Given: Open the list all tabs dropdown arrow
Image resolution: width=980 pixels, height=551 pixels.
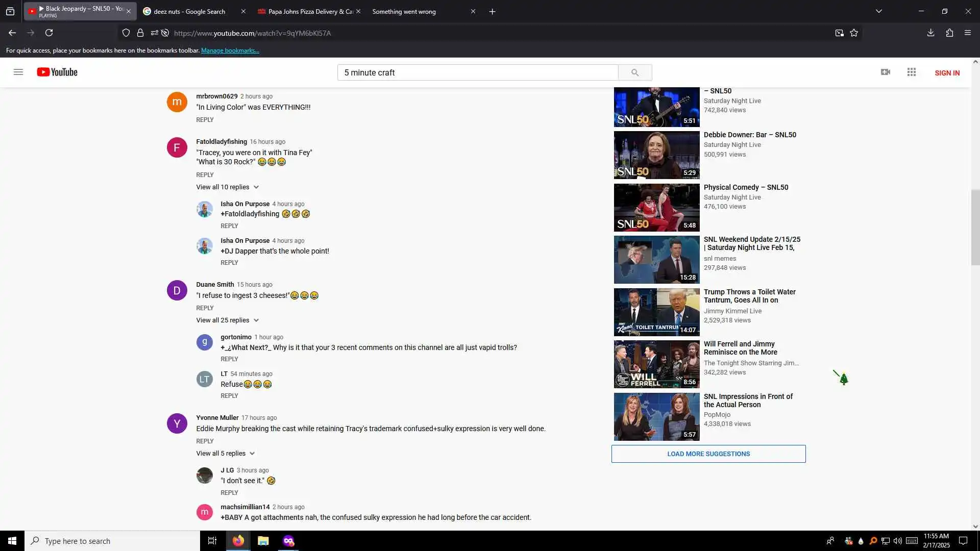Looking at the screenshot, I should pyautogui.click(x=878, y=11).
